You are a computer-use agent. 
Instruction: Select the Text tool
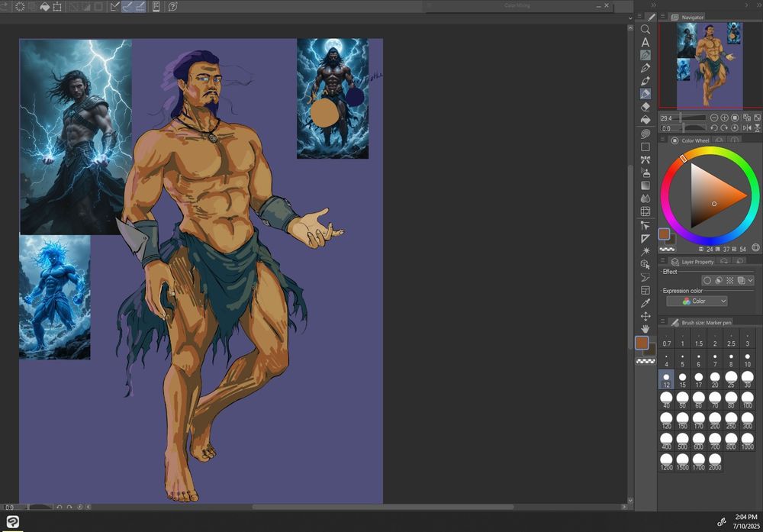pyautogui.click(x=645, y=43)
